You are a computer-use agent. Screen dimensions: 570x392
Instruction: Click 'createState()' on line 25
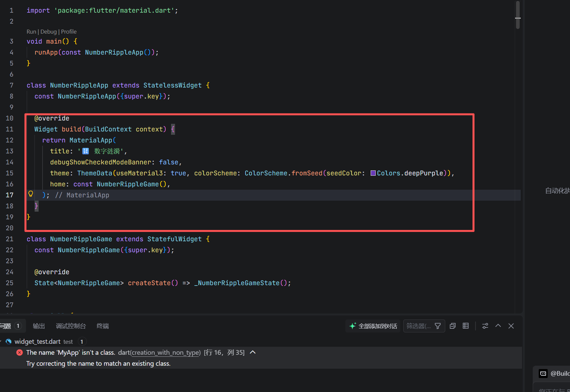tap(153, 283)
